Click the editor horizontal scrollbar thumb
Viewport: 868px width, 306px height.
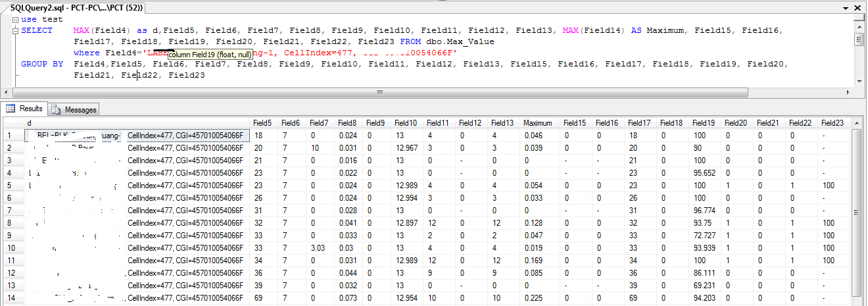[379, 91]
